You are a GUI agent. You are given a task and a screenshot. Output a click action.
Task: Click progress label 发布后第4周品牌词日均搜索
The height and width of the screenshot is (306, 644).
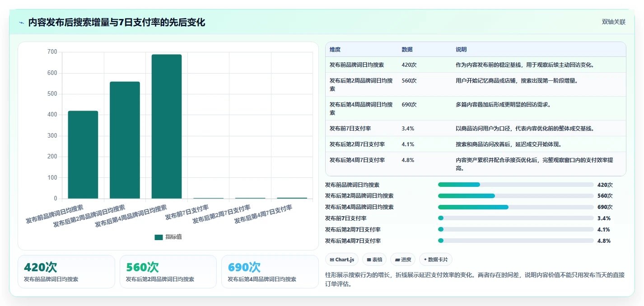point(359,207)
